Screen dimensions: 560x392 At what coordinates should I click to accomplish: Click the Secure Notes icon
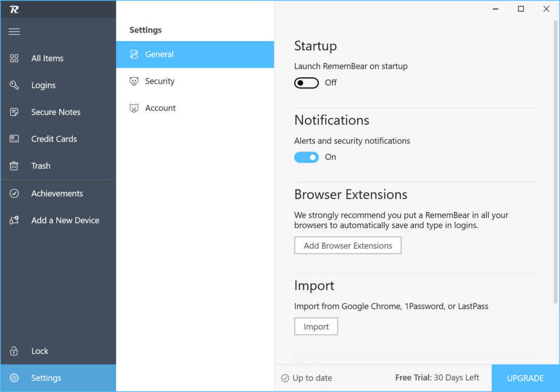14,112
